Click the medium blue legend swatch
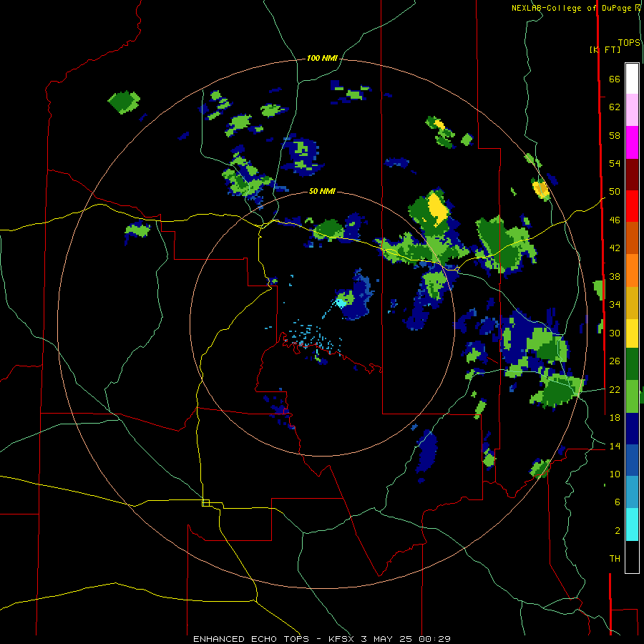Image resolution: width=644 pixels, height=644 pixels. pos(632,460)
